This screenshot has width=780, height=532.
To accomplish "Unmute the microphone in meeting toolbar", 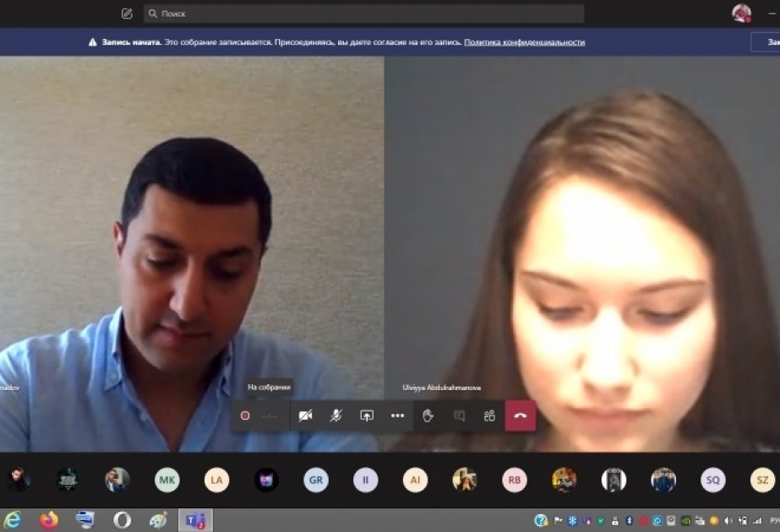I will click(x=335, y=415).
